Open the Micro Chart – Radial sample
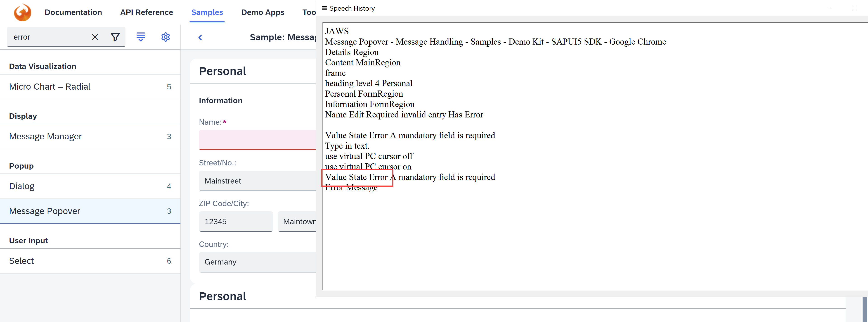 [x=50, y=86]
